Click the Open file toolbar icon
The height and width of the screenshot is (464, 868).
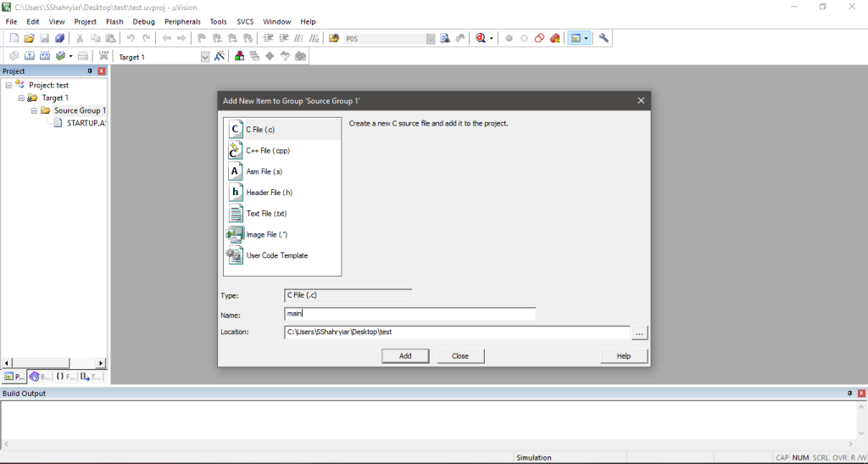click(x=29, y=38)
